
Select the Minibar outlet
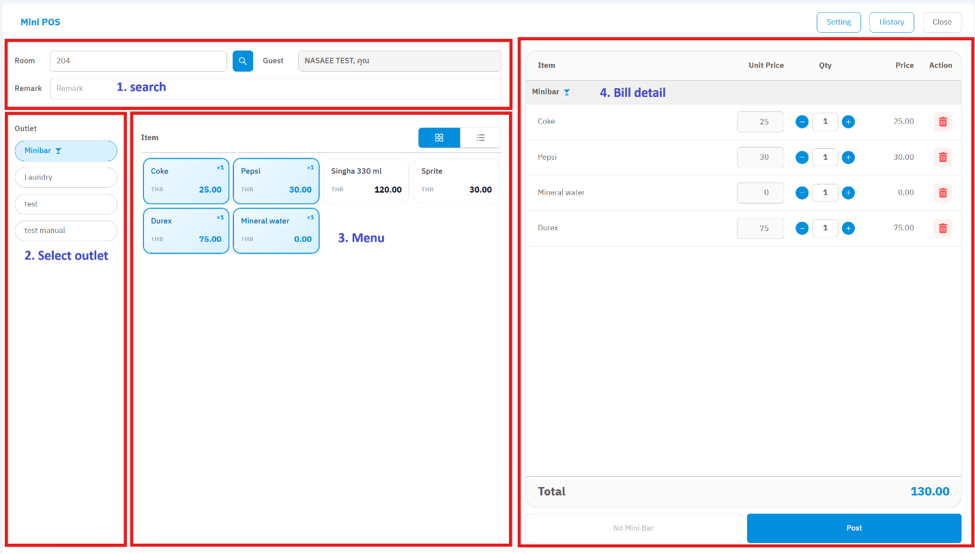66,151
